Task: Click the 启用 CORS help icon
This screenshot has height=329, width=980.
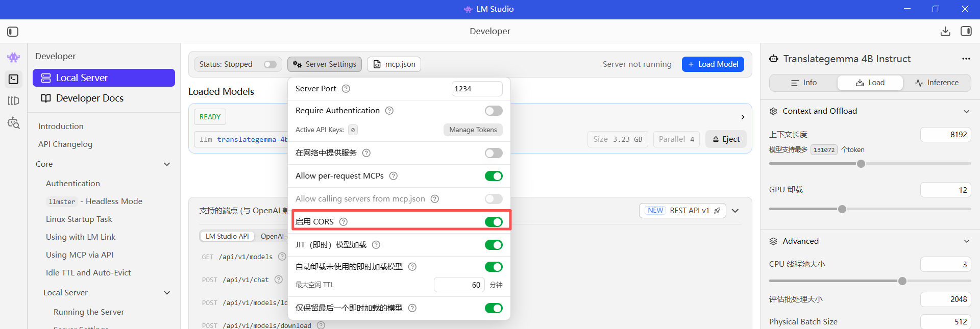Action: pyautogui.click(x=344, y=222)
